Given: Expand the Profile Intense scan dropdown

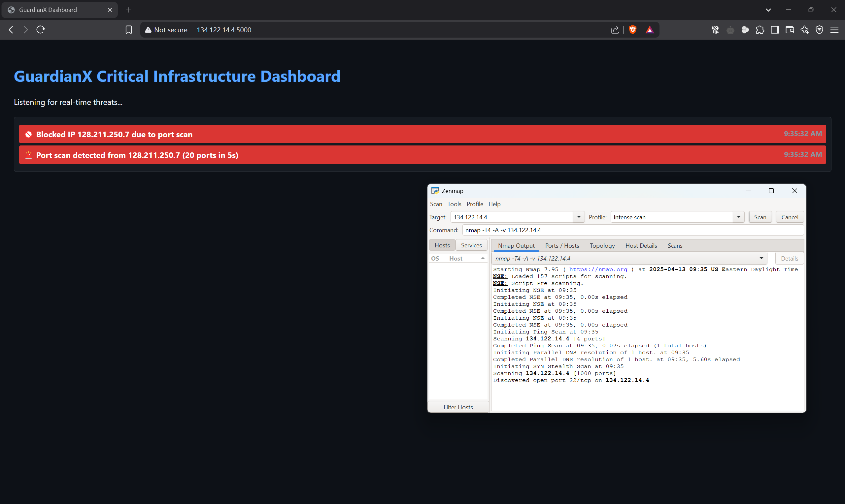Looking at the screenshot, I should pos(738,217).
